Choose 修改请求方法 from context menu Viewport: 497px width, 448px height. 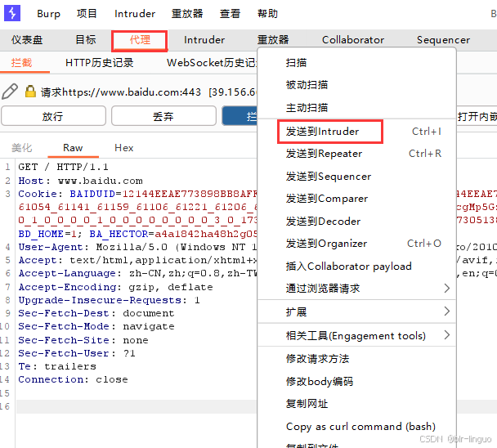click(356, 359)
